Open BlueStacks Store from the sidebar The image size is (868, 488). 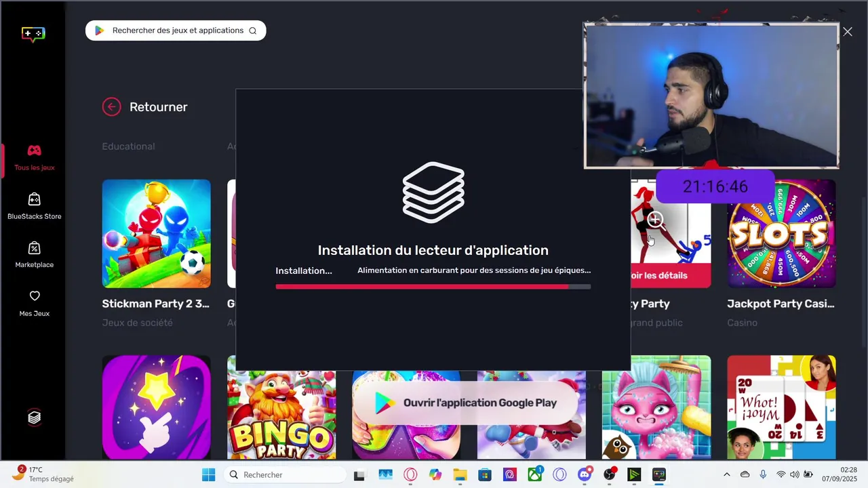(34, 206)
